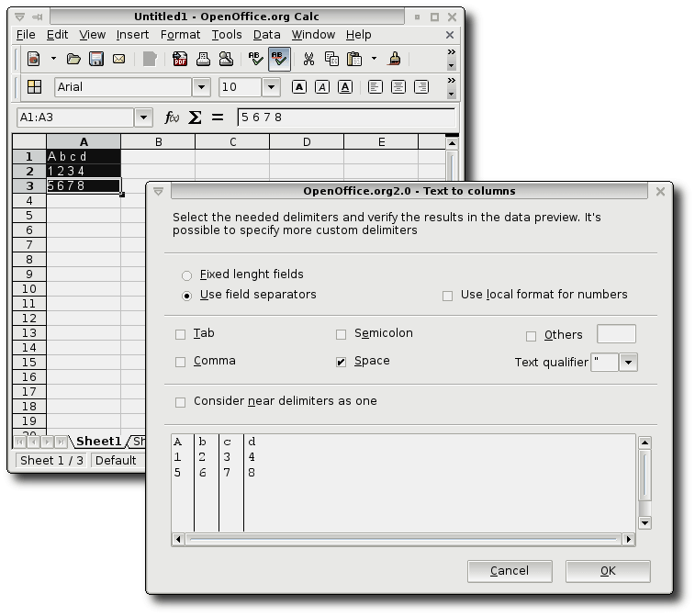
Task: Open the Name Box A1:A3 dropdown
Action: point(143,118)
